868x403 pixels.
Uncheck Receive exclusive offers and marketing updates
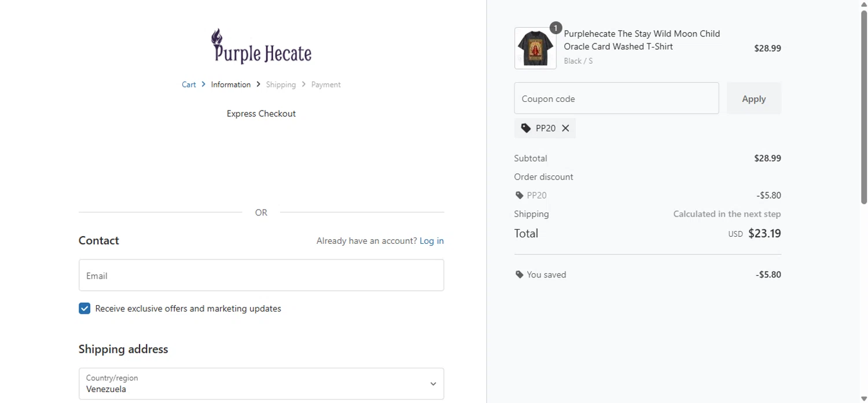click(x=84, y=309)
